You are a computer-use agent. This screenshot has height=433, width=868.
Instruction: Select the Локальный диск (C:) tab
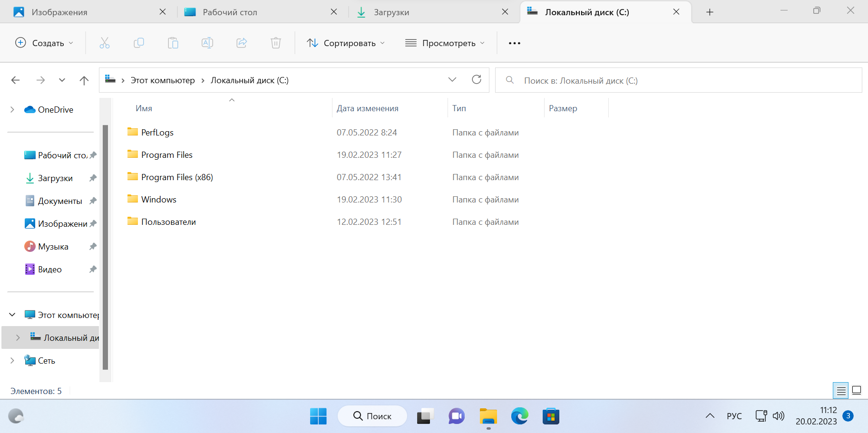[605, 12]
